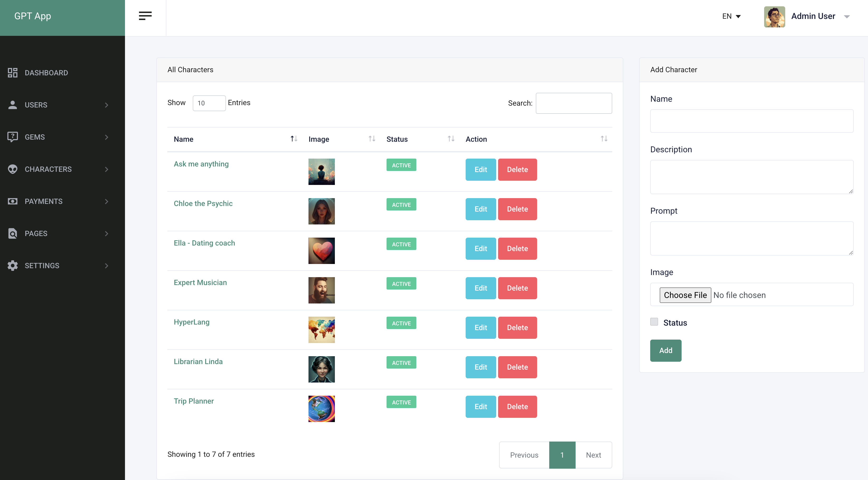
Task: Delete the Trip Planner character
Action: pos(517,406)
